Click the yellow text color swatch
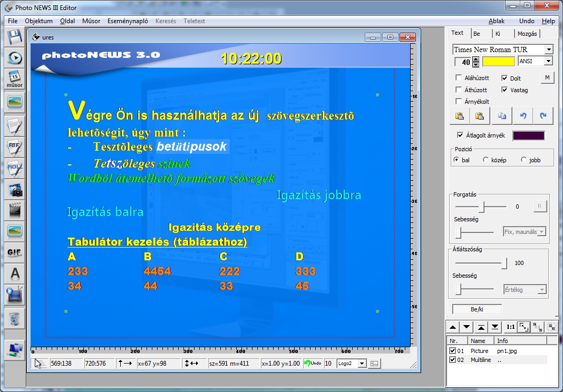Screen dimensions: 563x392 tap(498, 62)
